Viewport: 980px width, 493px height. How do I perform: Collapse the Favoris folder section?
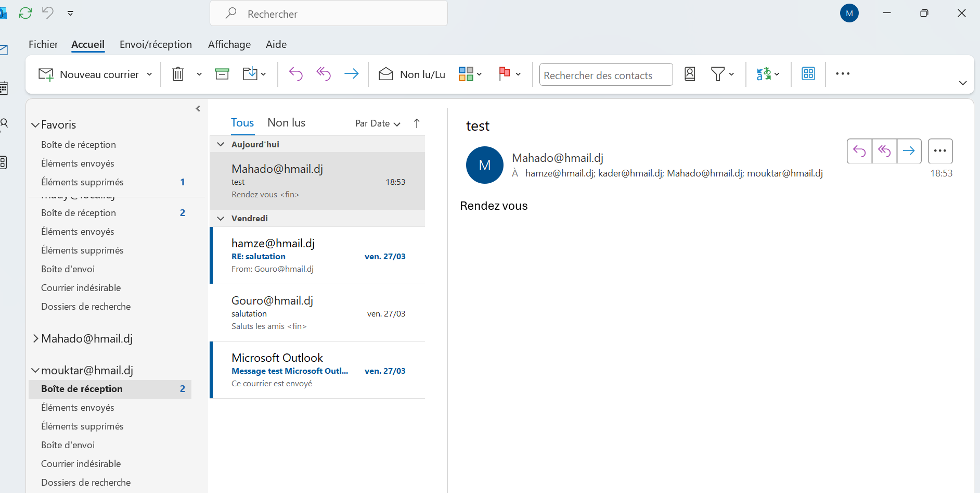click(35, 125)
